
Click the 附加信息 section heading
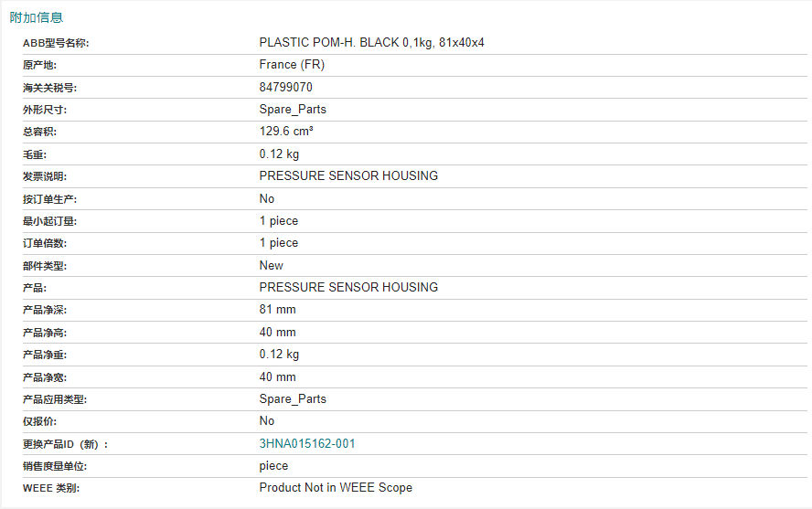point(37,17)
